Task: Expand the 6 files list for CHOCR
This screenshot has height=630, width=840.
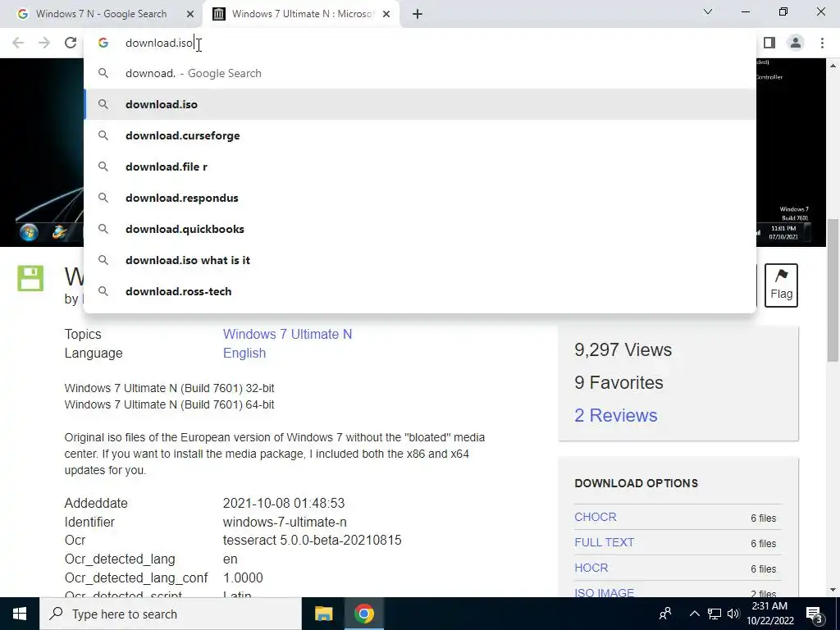Action: [763, 518]
